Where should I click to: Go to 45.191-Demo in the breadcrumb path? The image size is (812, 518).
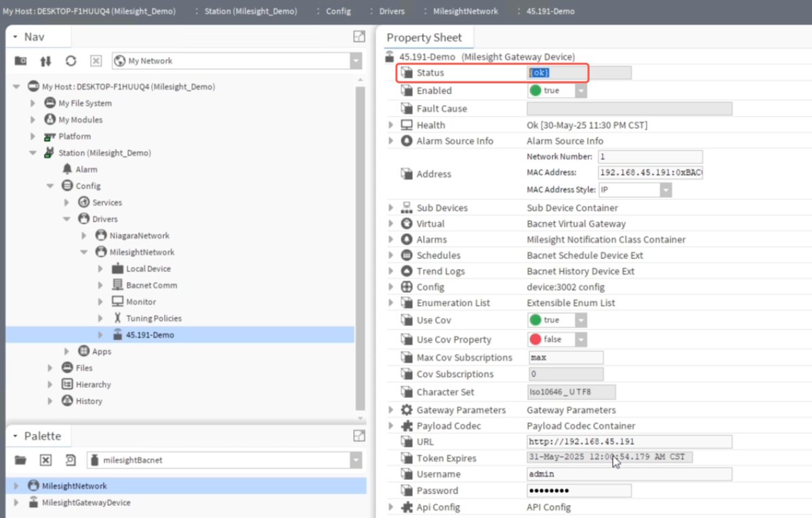(x=550, y=11)
